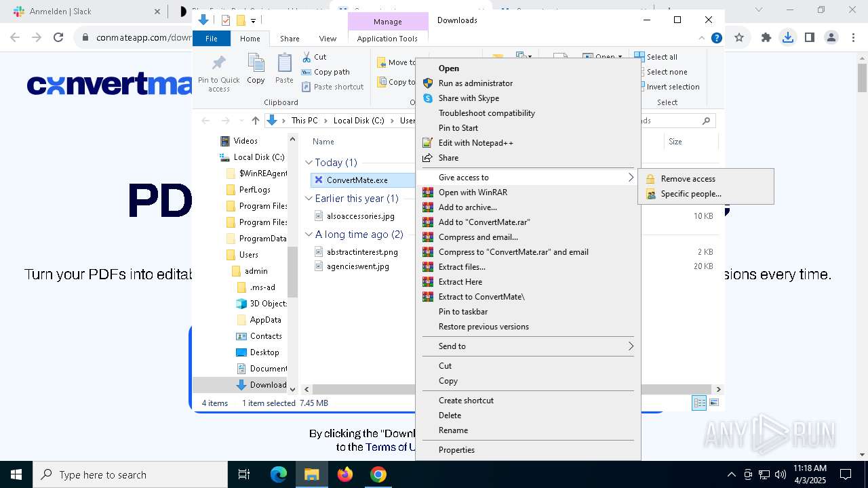Click Chrome profile avatar icon

click(x=831, y=37)
